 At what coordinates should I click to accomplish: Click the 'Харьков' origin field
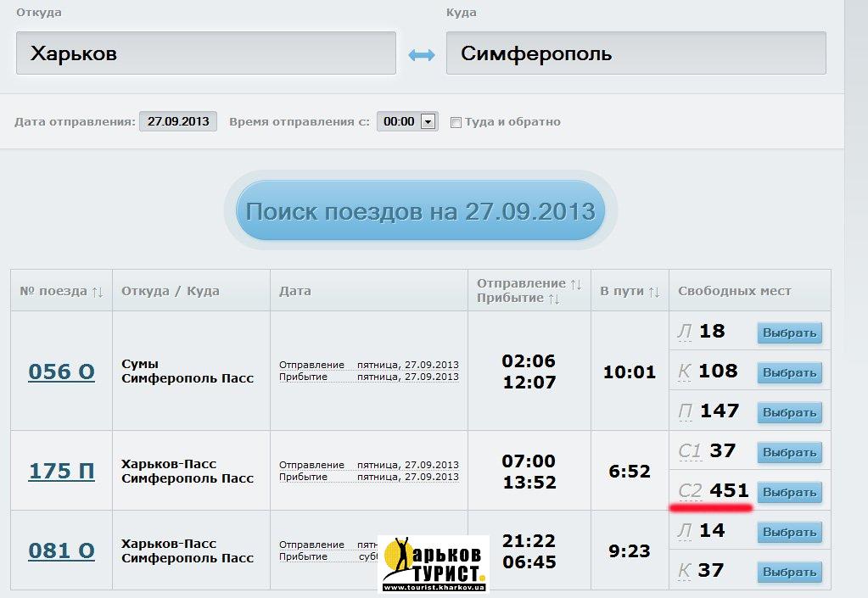coord(206,53)
